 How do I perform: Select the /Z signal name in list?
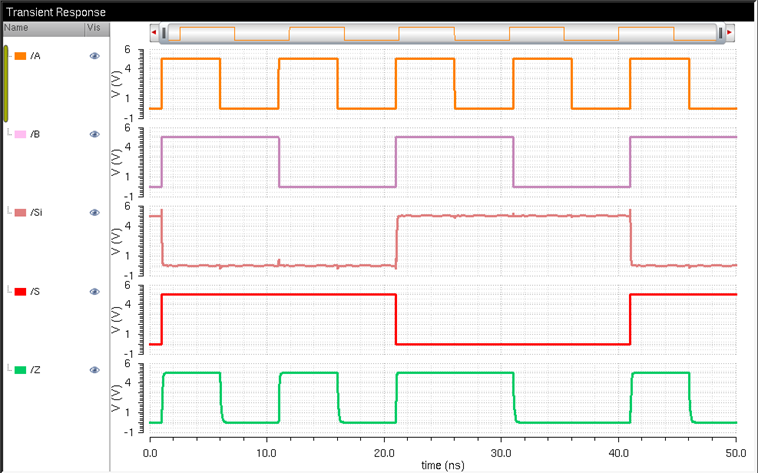click(x=35, y=370)
